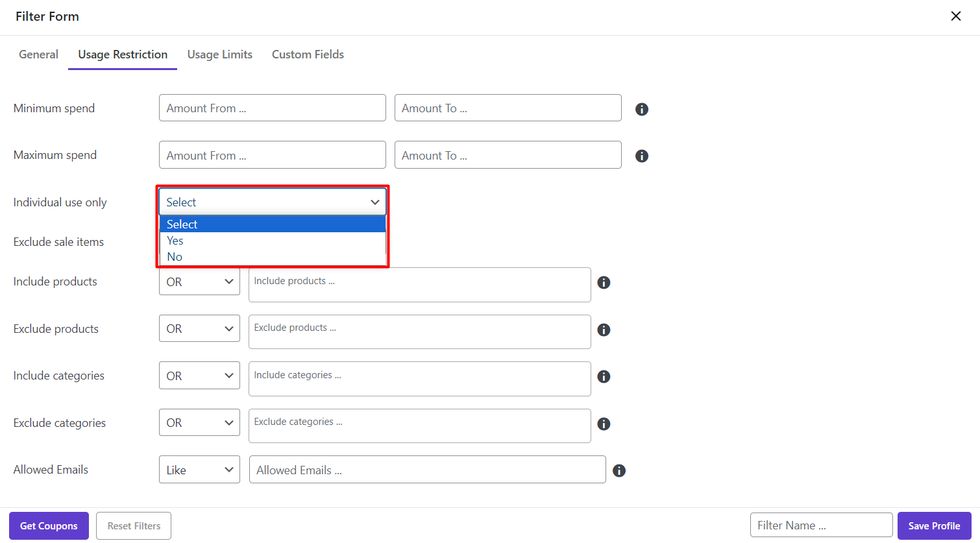Open Exclude categories OR operator dropdown

point(199,423)
